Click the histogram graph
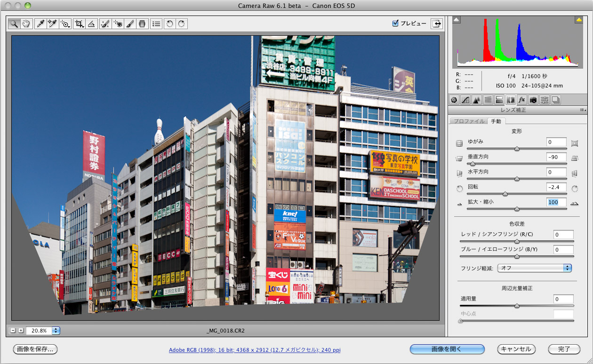Viewport: 593px width, 364px height. point(518,42)
